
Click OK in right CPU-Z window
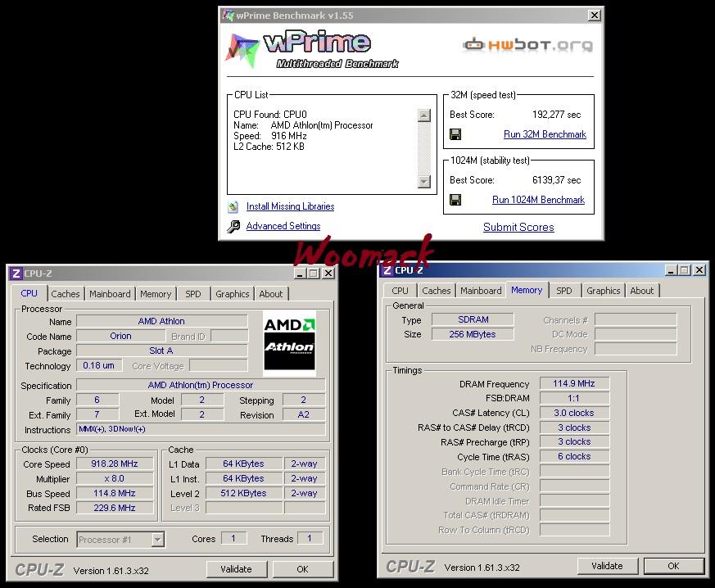(673, 566)
